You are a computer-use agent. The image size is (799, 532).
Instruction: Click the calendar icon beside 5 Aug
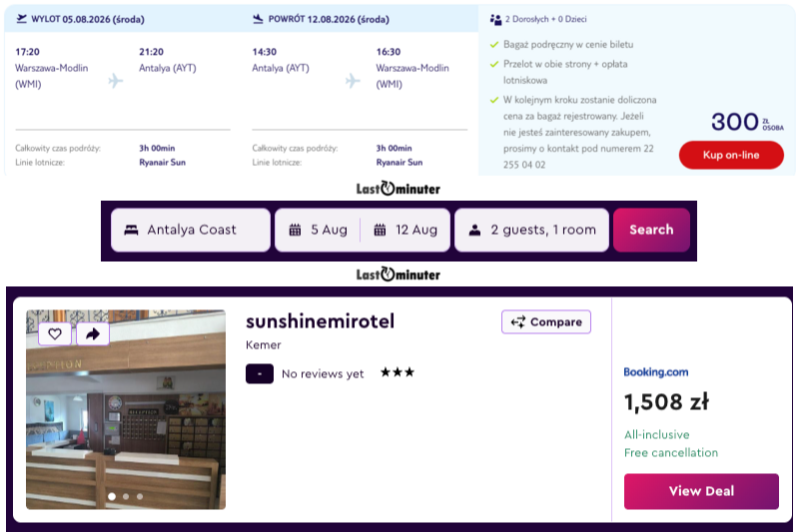(295, 231)
